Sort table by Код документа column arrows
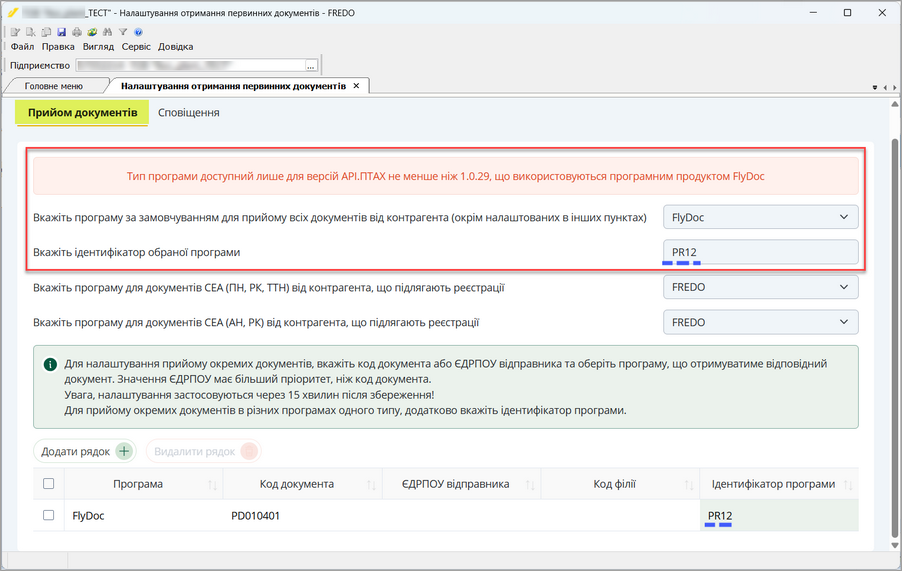 371,485
